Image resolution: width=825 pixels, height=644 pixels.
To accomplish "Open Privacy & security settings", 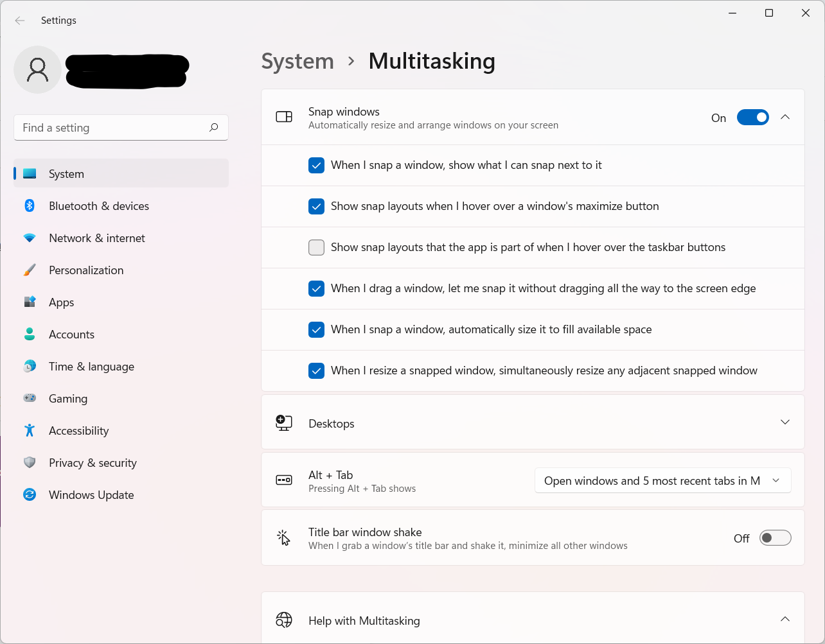I will tap(121, 463).
